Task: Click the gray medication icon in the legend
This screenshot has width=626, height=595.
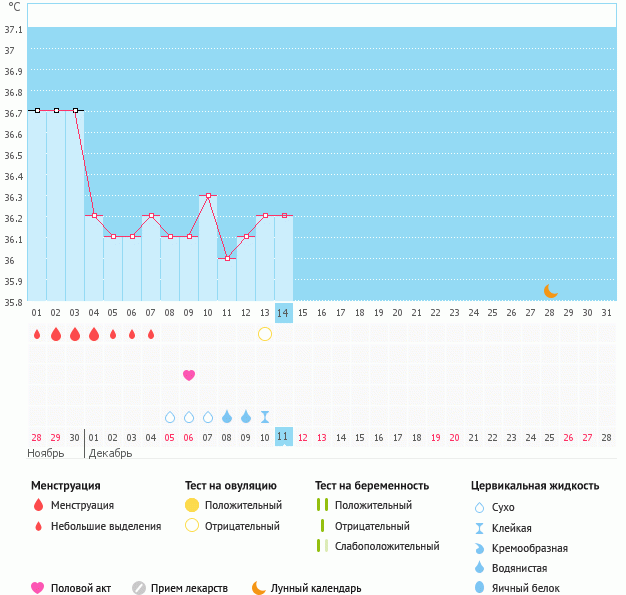Action: coord(139,588)
